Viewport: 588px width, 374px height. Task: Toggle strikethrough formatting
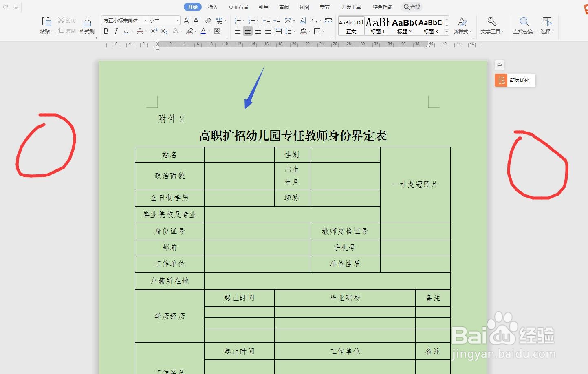pos(140,31)
